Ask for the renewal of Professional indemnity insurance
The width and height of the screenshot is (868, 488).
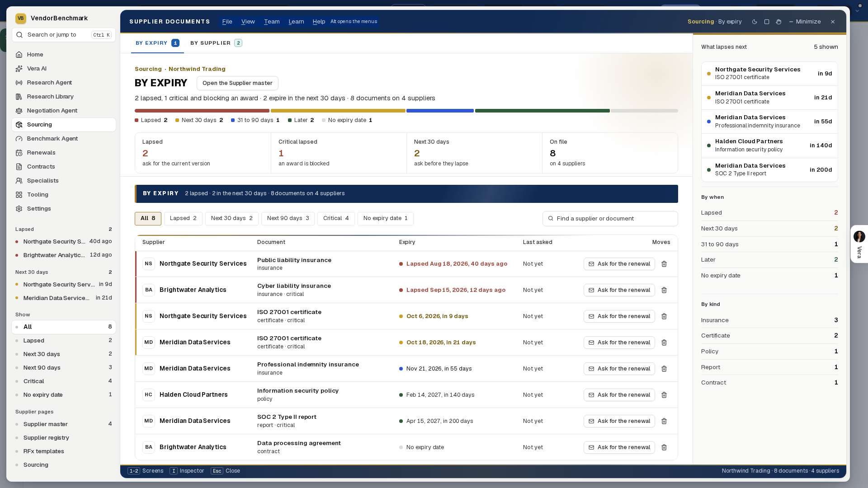(x=619, y=369)
